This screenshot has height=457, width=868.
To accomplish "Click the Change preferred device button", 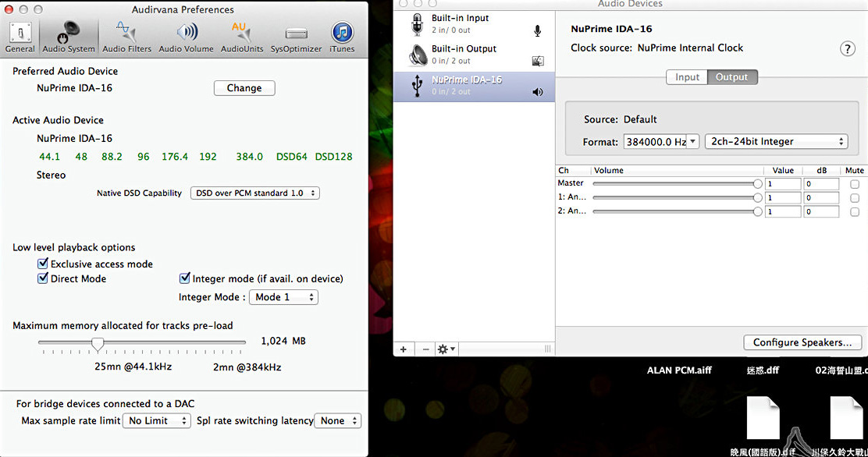I will coord(244,88).
